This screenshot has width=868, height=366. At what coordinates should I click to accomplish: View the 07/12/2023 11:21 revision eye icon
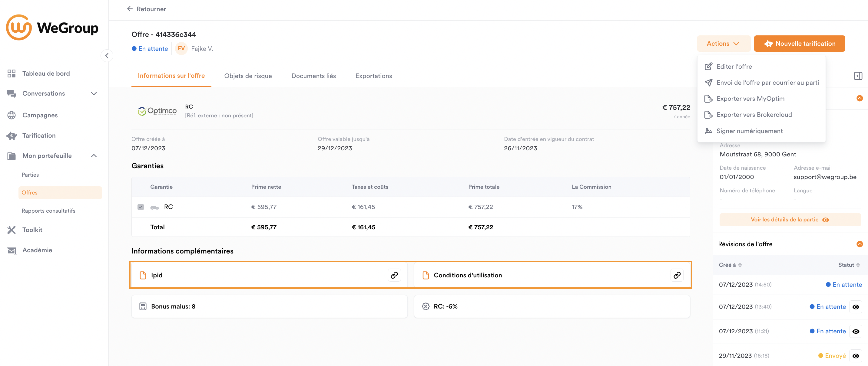pyautogui.click(x=855, y=331)
